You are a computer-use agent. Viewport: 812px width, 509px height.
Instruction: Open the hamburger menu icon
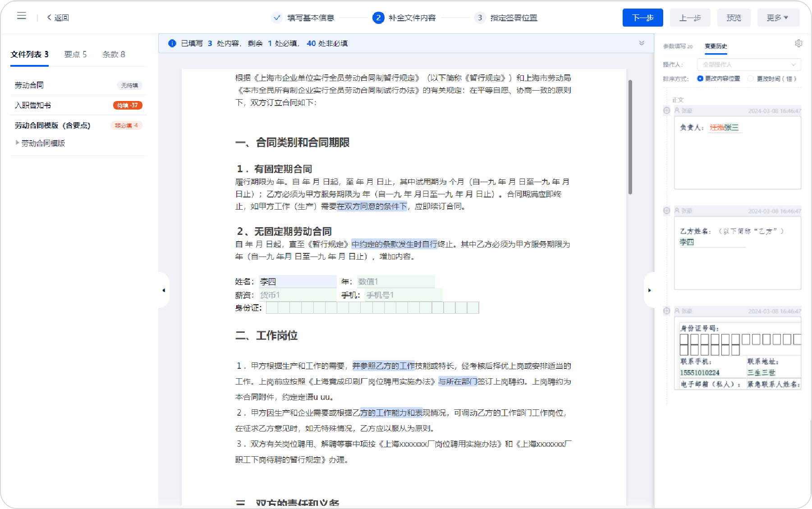pyautogui.click(x=21, y=16)
